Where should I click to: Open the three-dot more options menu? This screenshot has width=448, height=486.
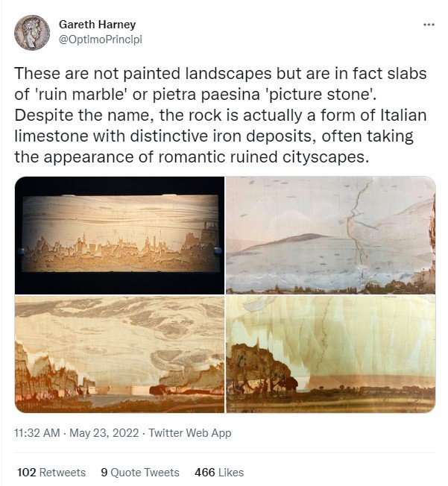(429, 25)
